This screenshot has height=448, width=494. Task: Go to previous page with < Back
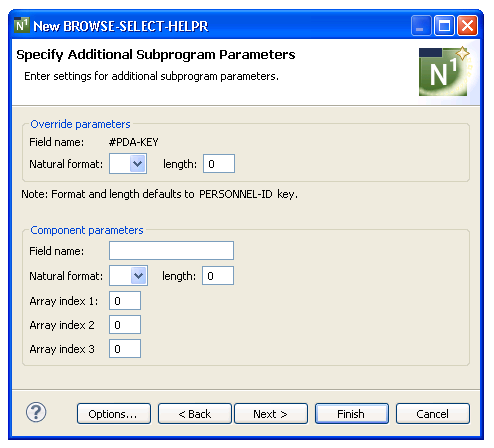click(x=195, y=414)
